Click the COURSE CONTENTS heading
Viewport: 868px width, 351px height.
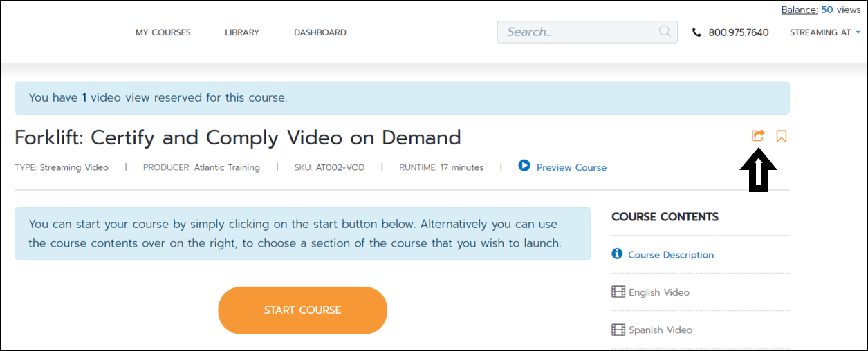pyautogui.click(x=665, y=217)
